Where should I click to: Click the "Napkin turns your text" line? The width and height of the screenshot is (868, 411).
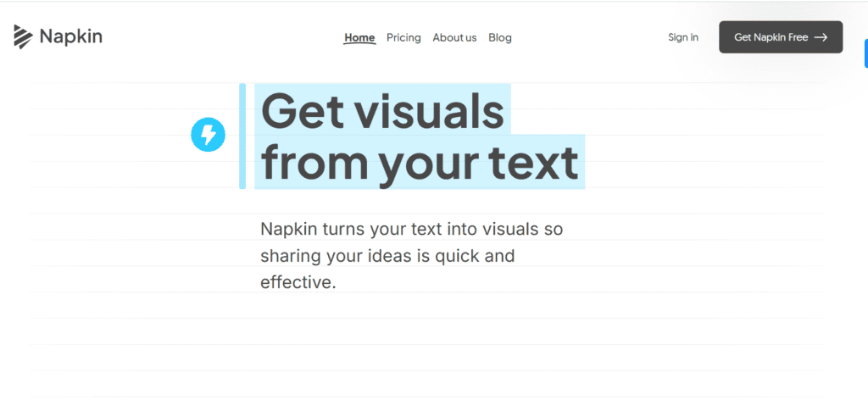pyautogui.click(x=411, y=229)
